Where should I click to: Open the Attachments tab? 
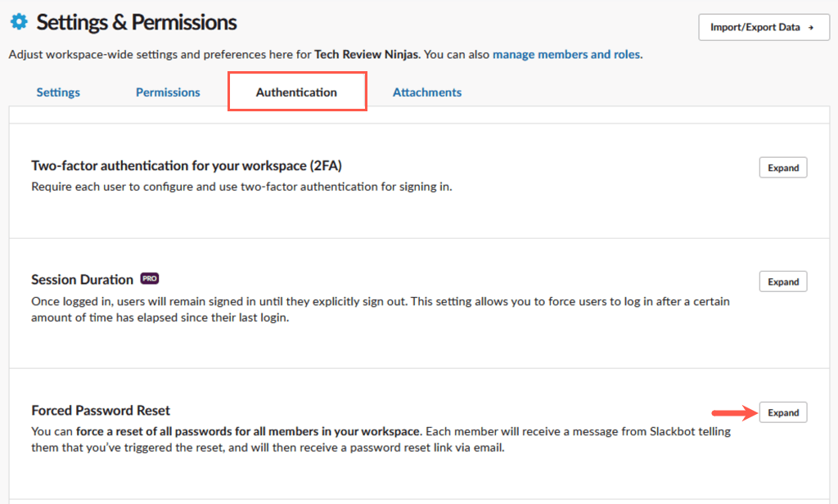[426, 92]
